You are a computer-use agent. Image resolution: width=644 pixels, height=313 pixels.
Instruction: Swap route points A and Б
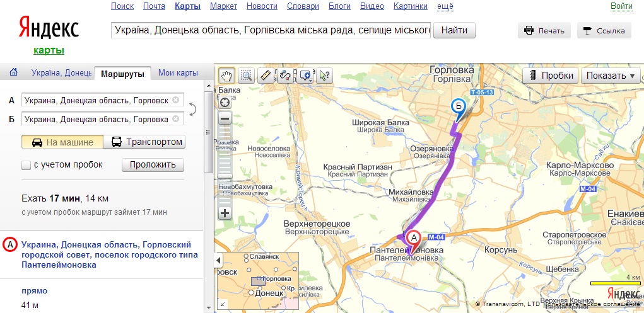192,109
